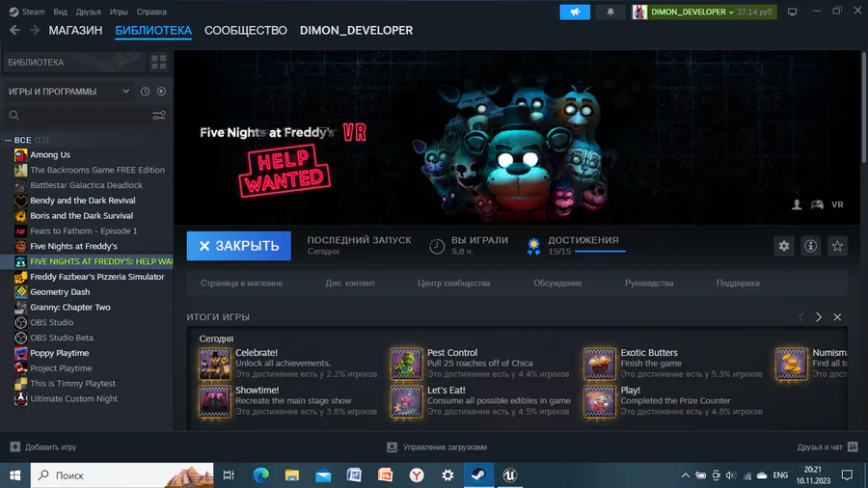This screenshot has width=868, height=488.
Task: Open Microsoft Edge from taskbar
Action: (260, 475)
